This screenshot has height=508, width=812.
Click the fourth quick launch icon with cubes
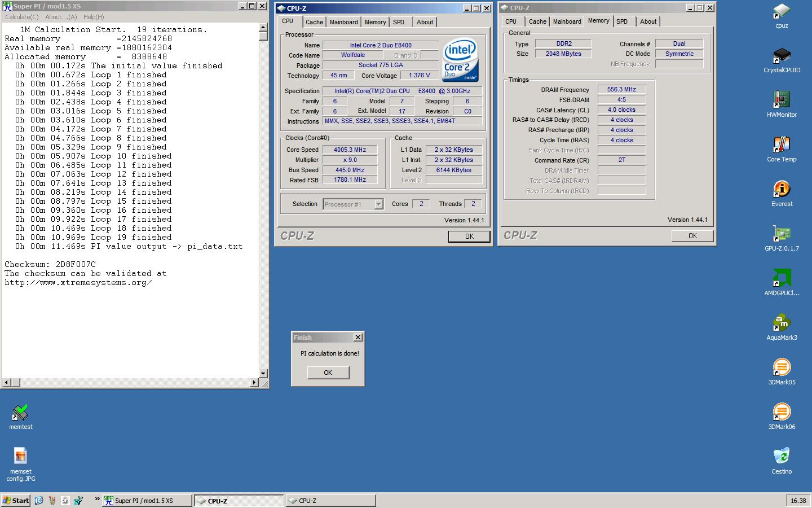[x=78, y=500]
